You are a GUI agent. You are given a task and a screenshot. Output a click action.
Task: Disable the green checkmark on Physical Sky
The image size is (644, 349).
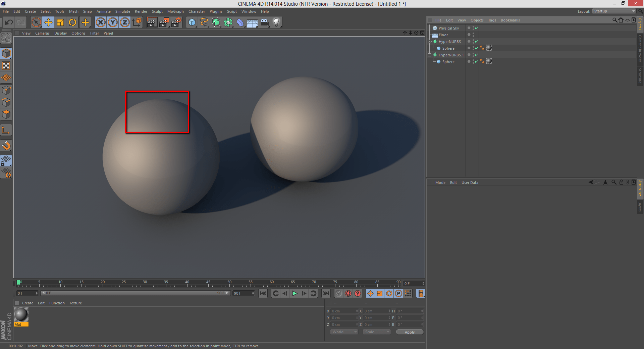coord(476,28)
